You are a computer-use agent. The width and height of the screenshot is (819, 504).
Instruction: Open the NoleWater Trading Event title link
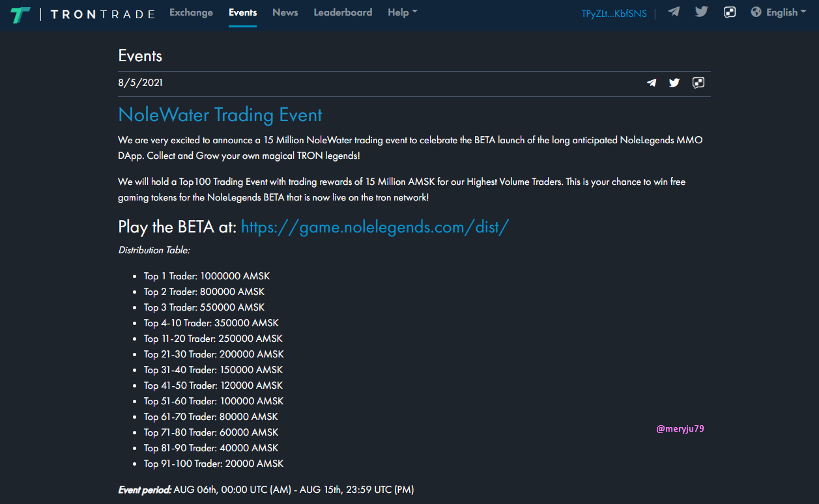220,115
